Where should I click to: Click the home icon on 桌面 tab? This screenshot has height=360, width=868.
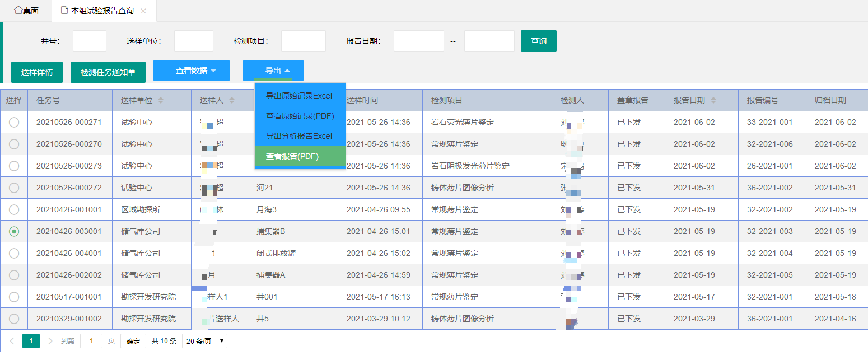click(x=18, y=10)
